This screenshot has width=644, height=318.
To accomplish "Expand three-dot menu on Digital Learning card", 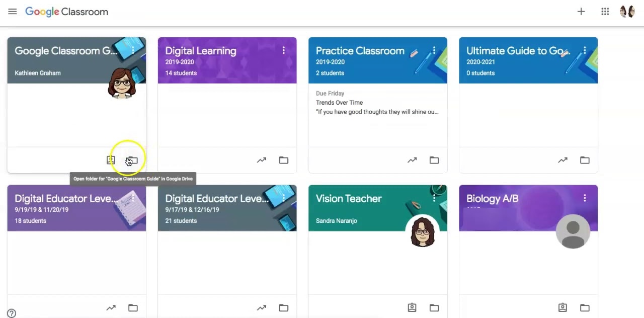I will 284,50.
